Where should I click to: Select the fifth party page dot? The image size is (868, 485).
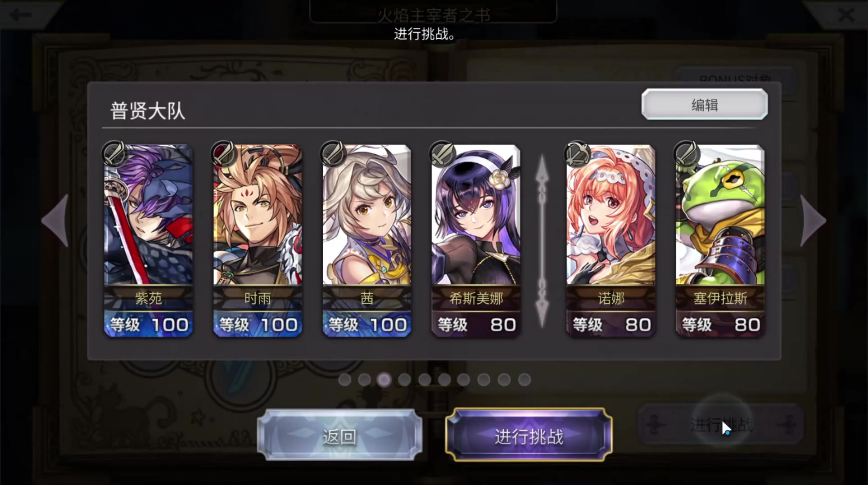425,380
